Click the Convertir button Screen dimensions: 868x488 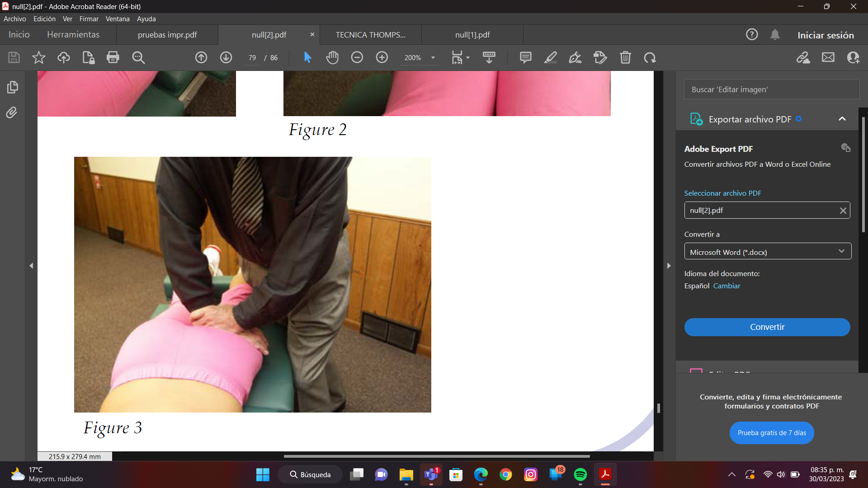767,327
